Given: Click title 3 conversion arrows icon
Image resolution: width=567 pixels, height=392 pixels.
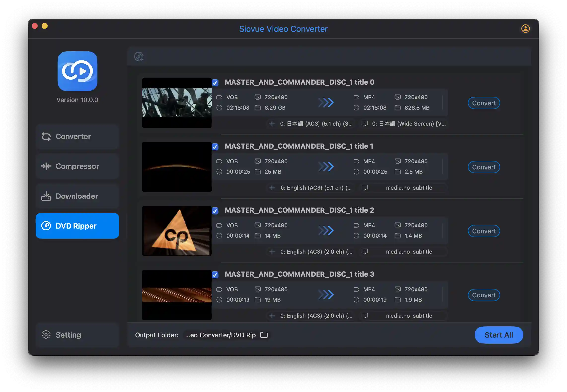Looking at the screenshot, I should pyautogui.click(x=326, y=294).
